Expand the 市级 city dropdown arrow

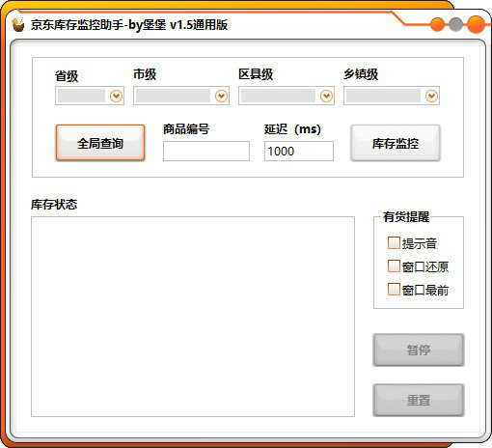pyautogui.click(x=221, y=96)
